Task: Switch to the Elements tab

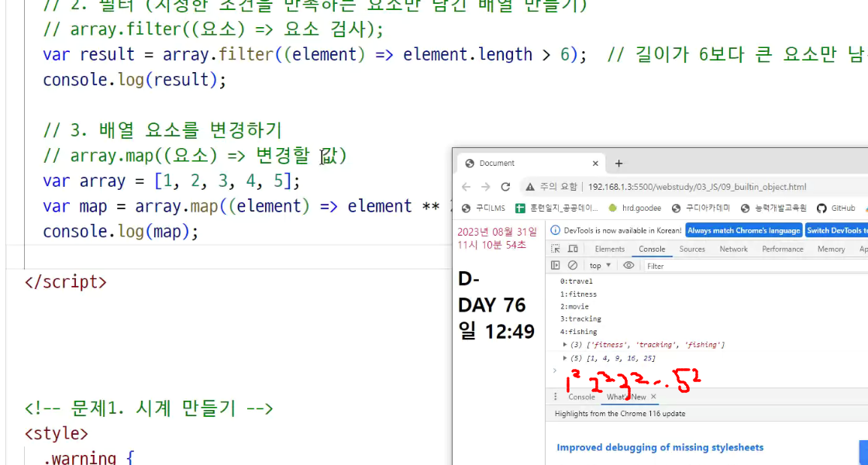Action: (x=609, y=249)
